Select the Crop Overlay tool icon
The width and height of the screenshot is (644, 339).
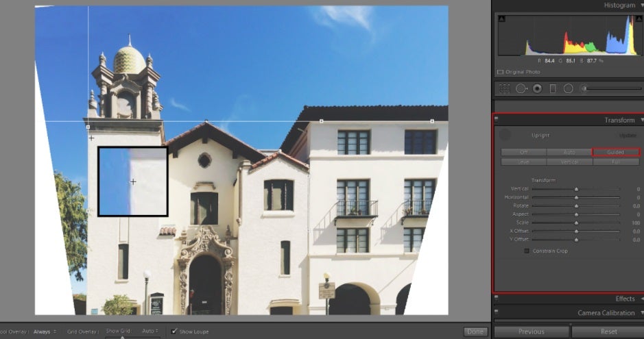tap(504, 88)
